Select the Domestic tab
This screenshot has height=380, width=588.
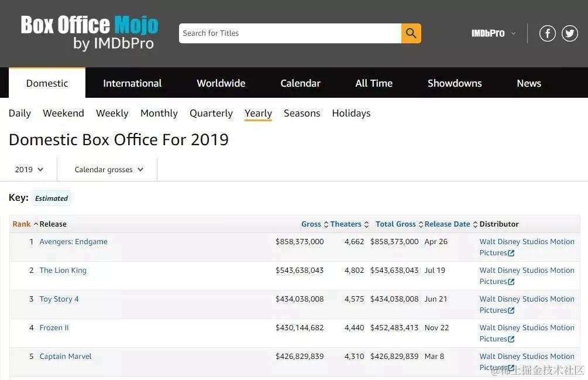47,83
